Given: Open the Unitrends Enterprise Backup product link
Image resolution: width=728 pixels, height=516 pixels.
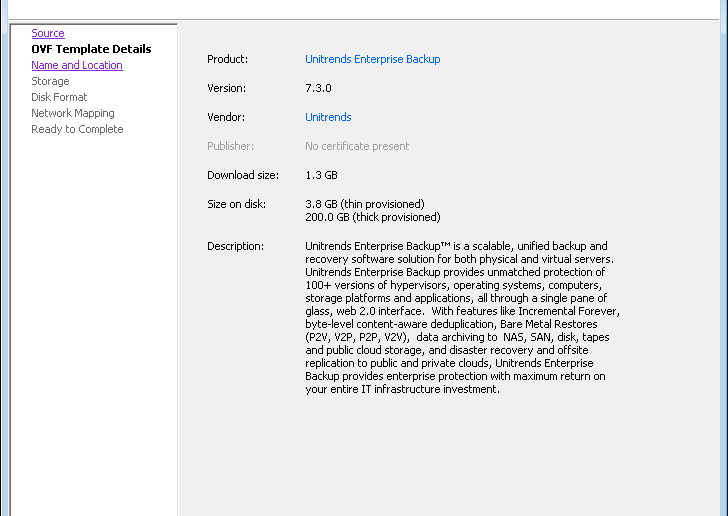Looking at the screenshot, I should 372,59.
